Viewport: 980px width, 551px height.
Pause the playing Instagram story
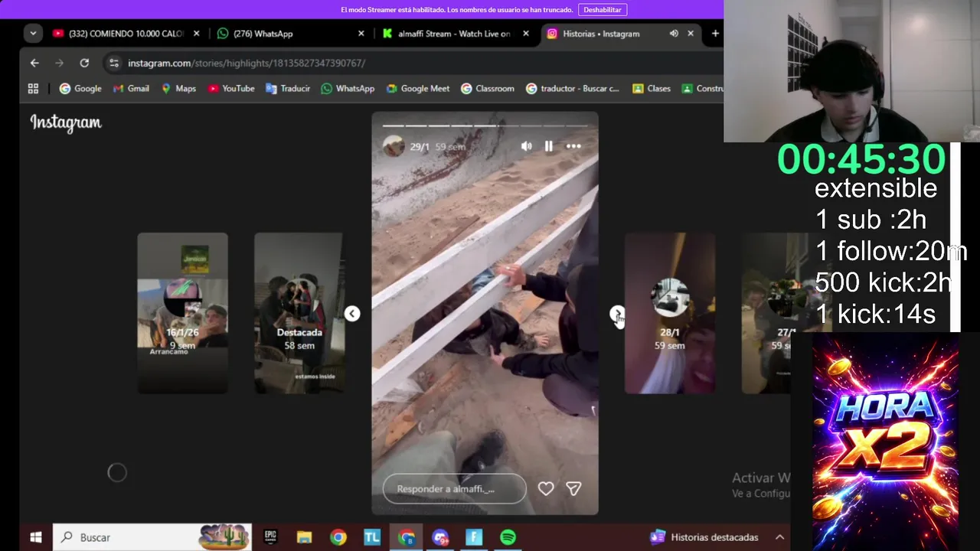[x=549, y=146]
